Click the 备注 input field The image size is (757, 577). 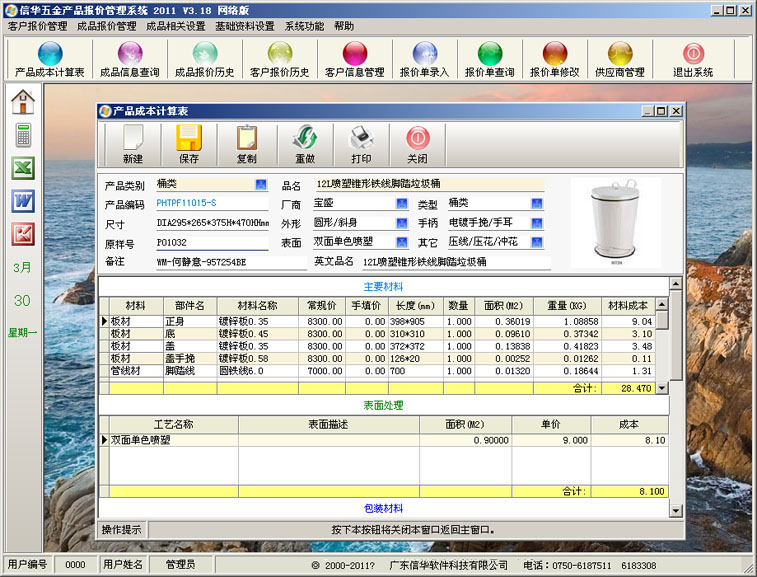pyautogui.click(x=231, y=262)
